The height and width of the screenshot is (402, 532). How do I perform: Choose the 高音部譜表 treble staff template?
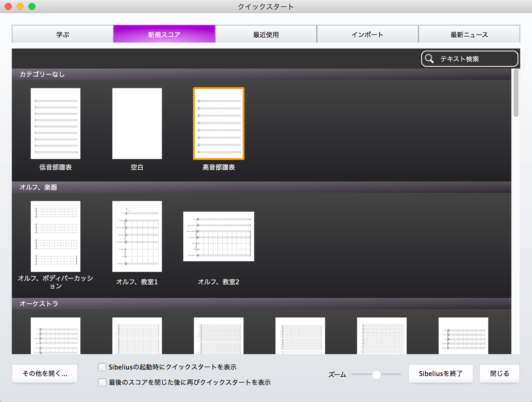click(219, 124)
